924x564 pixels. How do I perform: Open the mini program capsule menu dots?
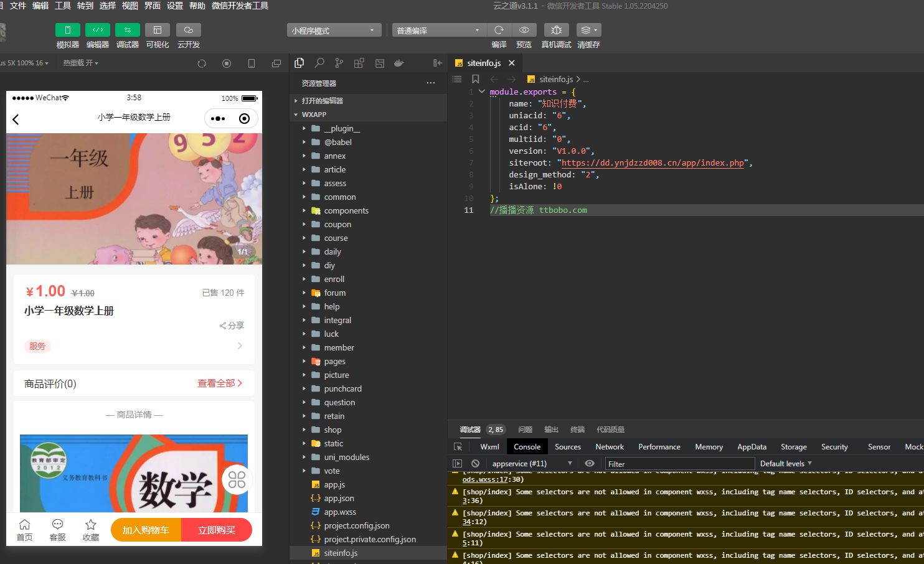(x=218, y=118)
